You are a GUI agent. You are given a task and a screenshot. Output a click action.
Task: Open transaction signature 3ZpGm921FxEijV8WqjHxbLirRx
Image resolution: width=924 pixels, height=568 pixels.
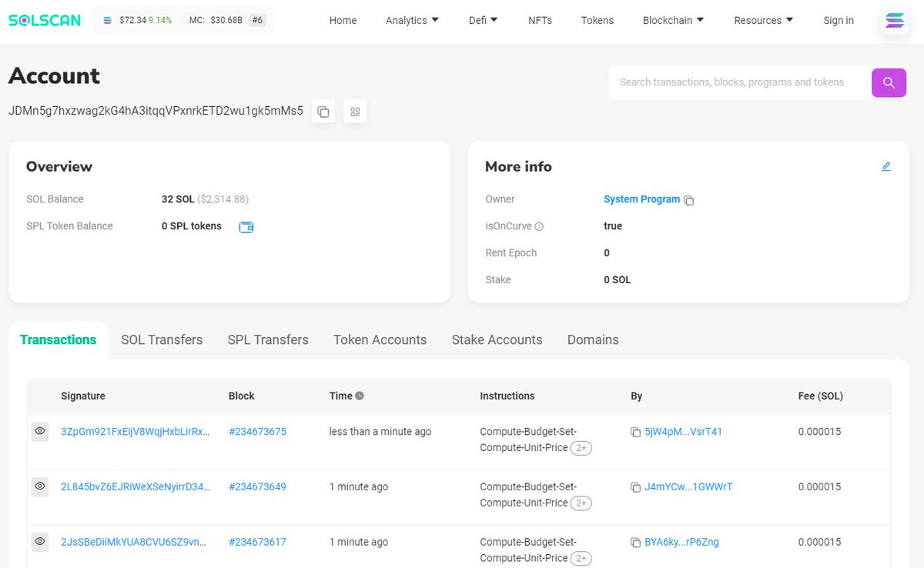[x=135, y=432]
